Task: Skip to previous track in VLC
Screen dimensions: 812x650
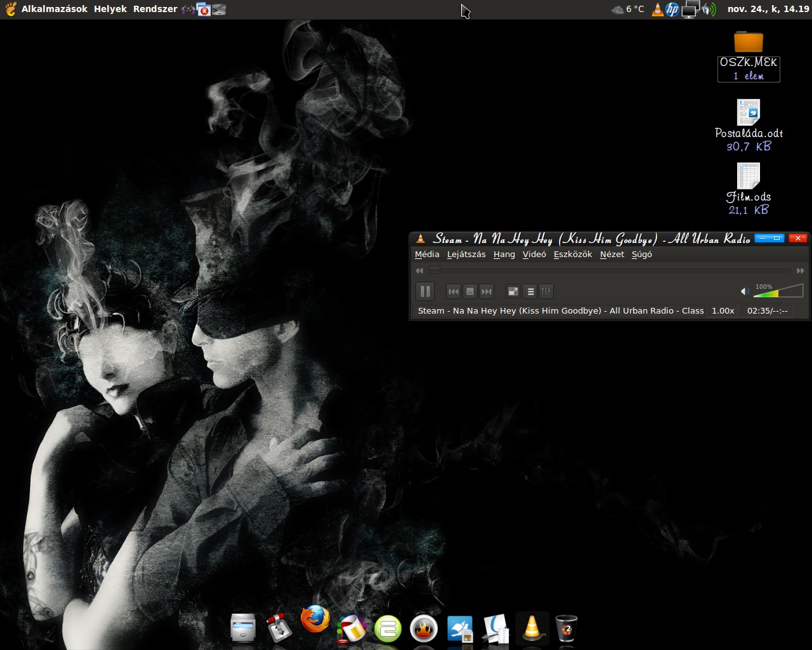Action: point(453,291)
